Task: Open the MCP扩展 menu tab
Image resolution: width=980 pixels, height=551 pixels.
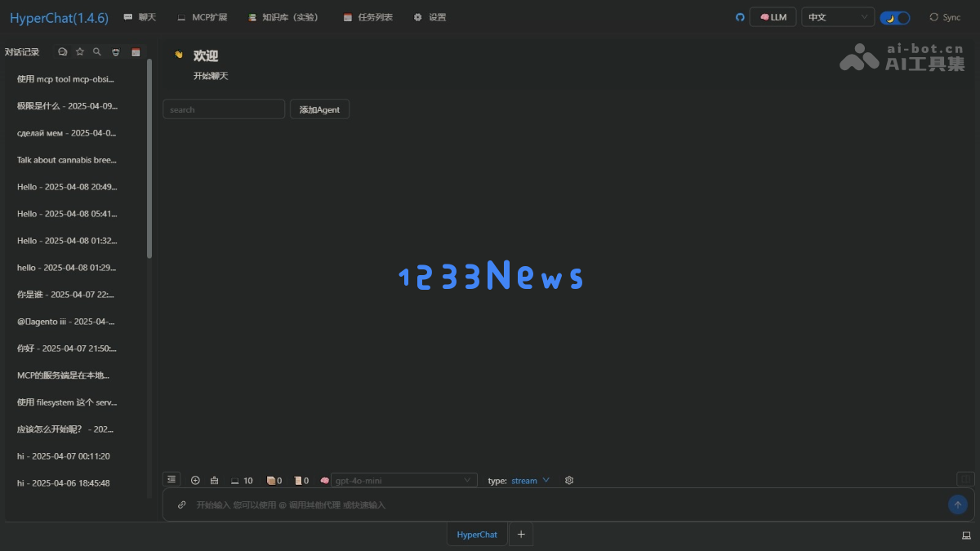Action: coord(203,17)
